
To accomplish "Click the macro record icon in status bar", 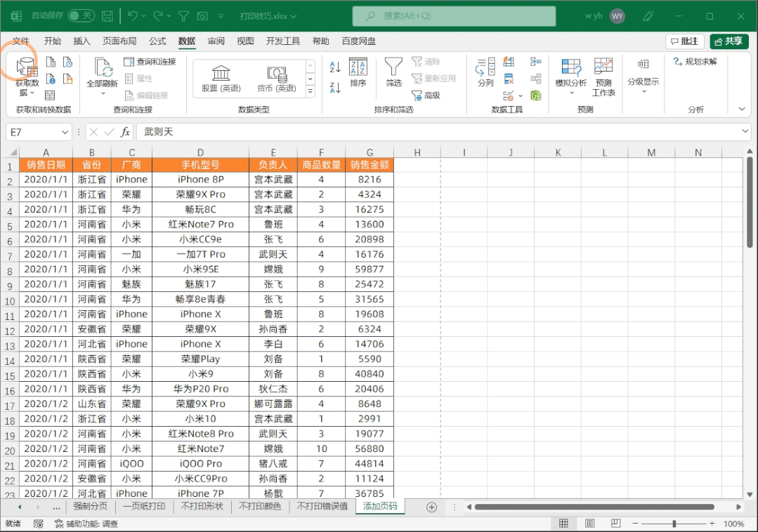I will 39,524.
